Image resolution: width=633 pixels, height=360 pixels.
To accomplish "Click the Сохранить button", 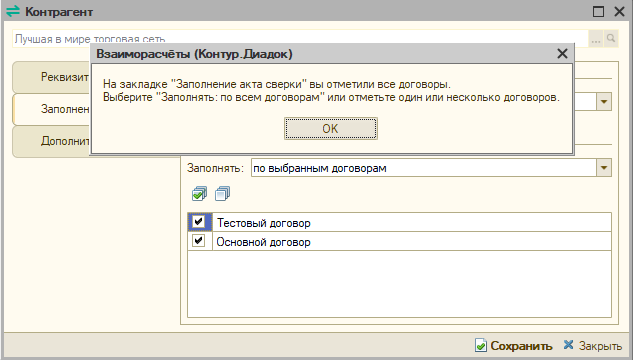I will pos(514,346).
